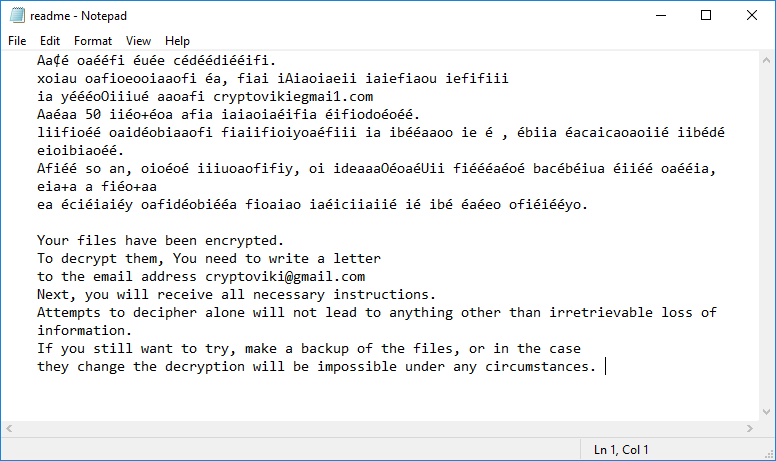This screenshot has height=461, width=776.
Task: Click the horizontal scrollbar left arrow
Action: point(9,429)
